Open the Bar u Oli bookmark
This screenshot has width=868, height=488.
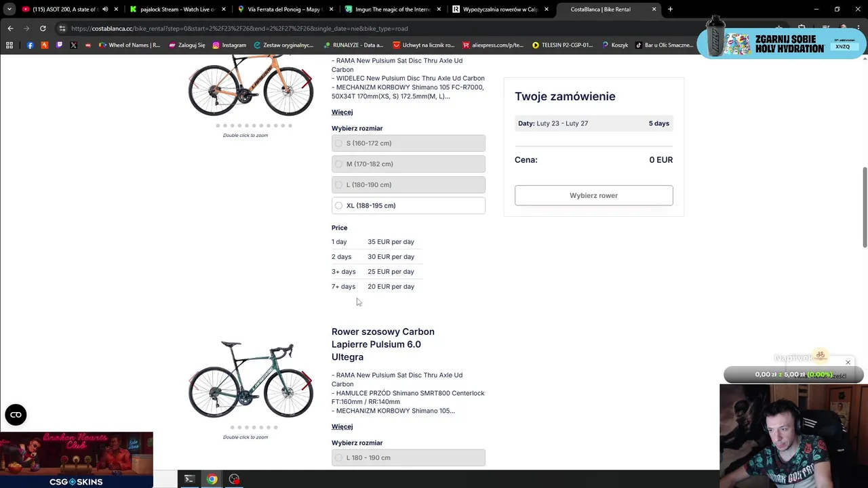click(665, 45)
